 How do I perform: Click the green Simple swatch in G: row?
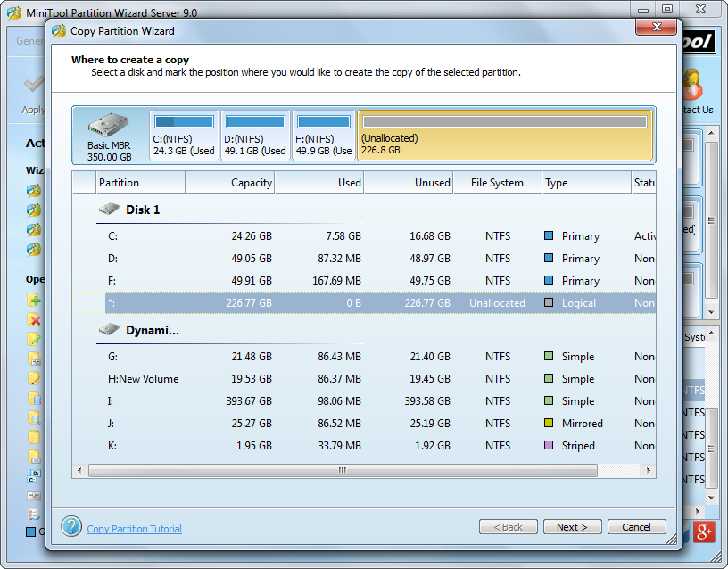[549, 356]
